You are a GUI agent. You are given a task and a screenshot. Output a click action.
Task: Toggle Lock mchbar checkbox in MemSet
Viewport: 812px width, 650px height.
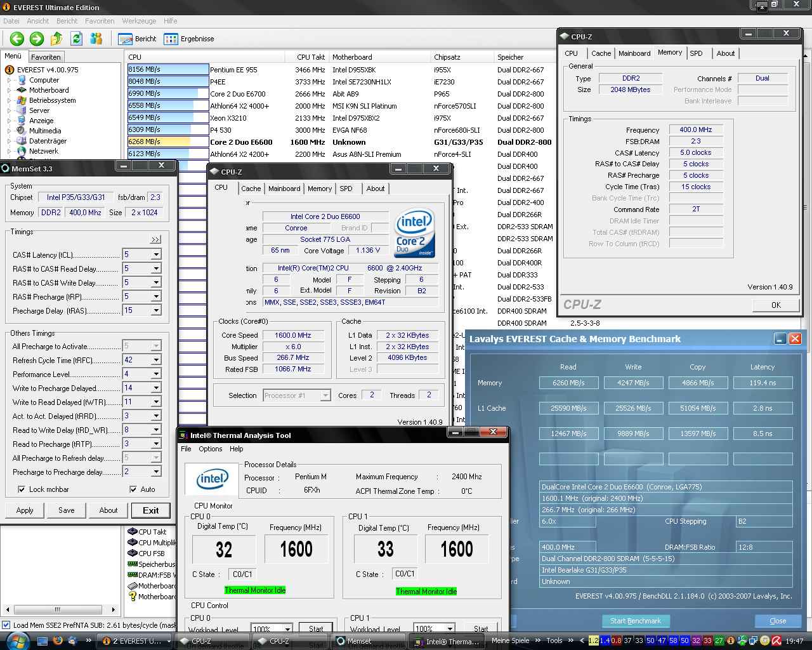coord(22,489)
